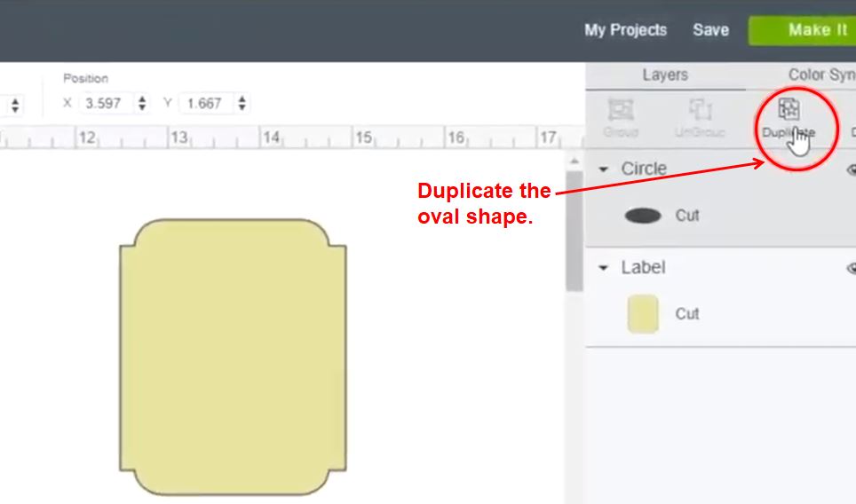Select the yellow label shape on canvas
The width and height of the screenshot is (856, 504).
pyautogui.click(x=233, y=358)
